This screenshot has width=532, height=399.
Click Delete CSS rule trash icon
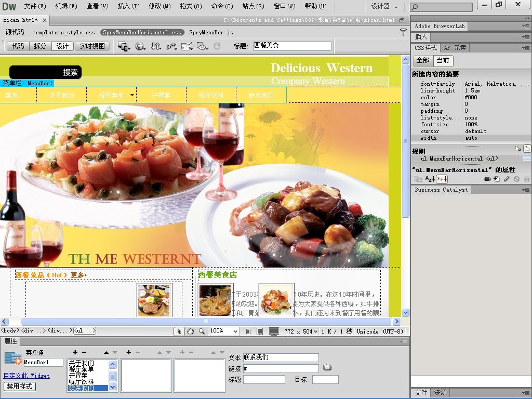(526, 179)
